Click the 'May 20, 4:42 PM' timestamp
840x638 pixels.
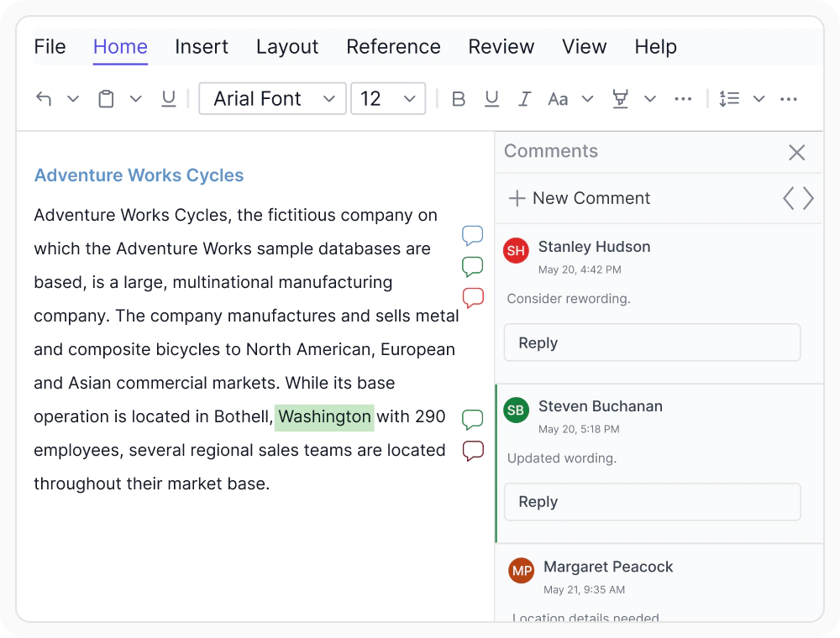(580, 269)
